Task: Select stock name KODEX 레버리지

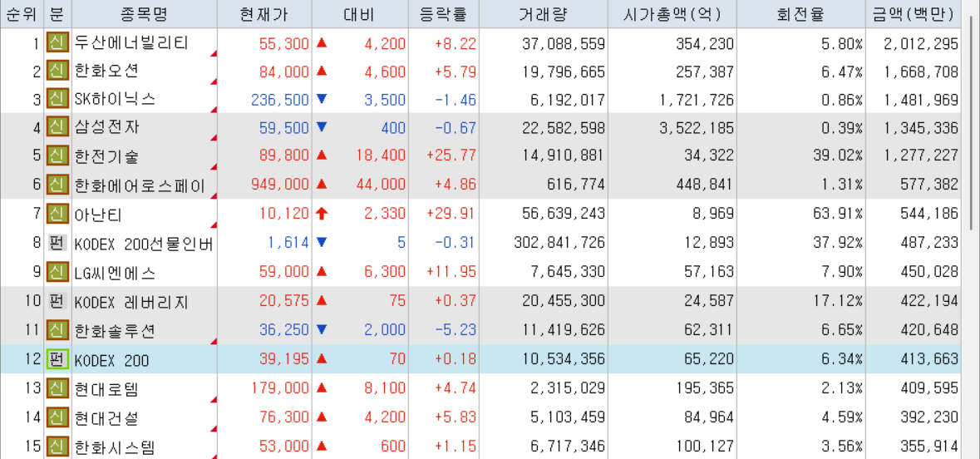Action: [131, 302]
